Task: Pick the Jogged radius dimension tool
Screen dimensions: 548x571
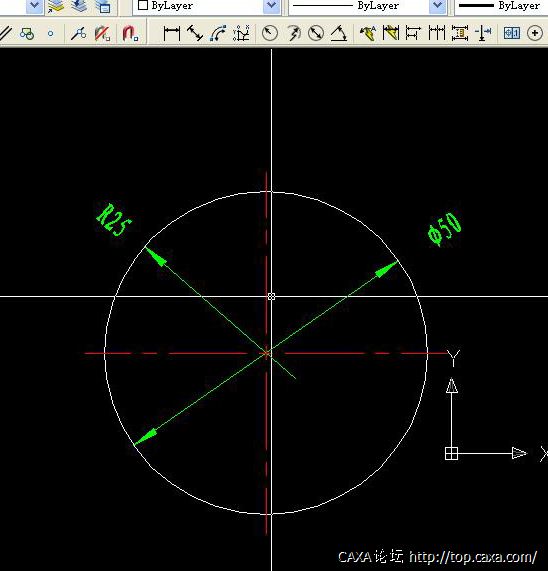Action: click(x=293, y=33)
